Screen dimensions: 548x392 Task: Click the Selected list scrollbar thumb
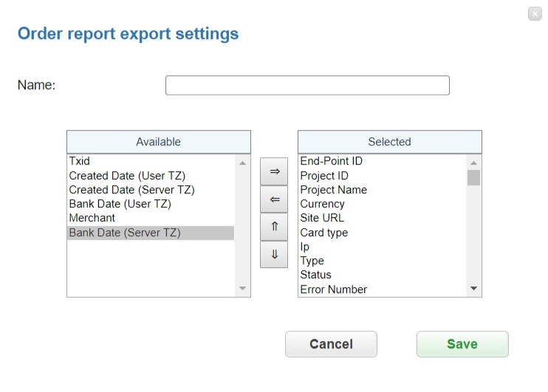click(473, 177)
